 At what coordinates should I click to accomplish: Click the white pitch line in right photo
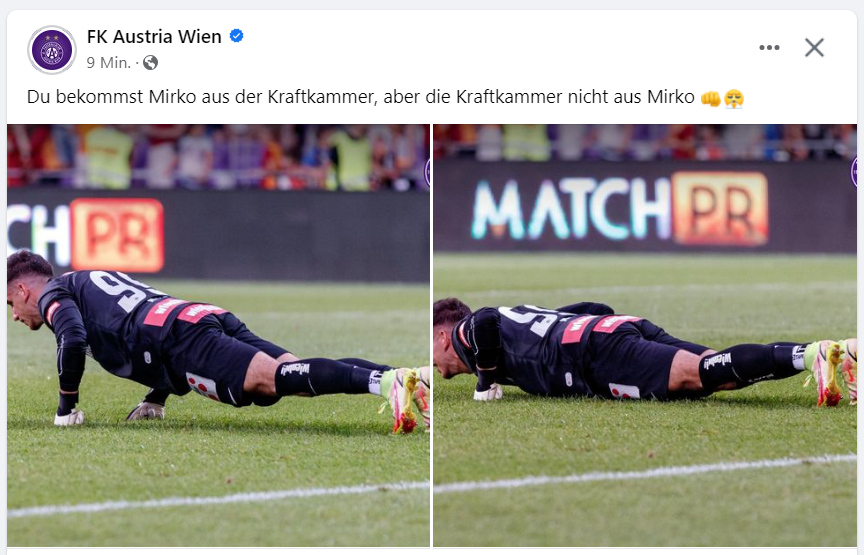pos(645,473)
